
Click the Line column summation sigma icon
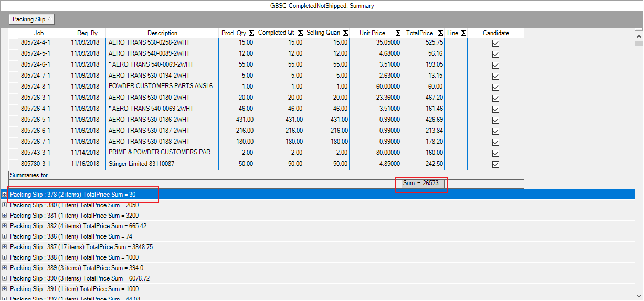(x=463, y=33)
